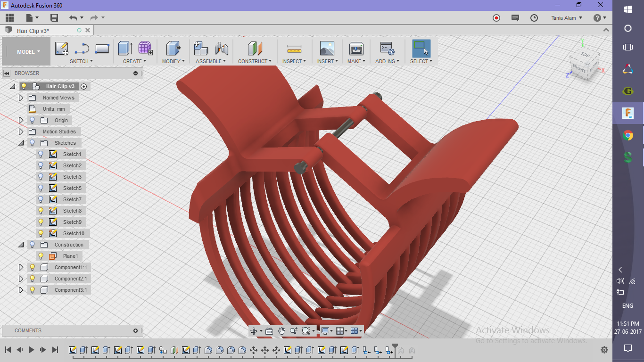This screenshot has height=362, width=644.
Task: Activate the window Select tool icon
Action: click(x=421, y=48)
